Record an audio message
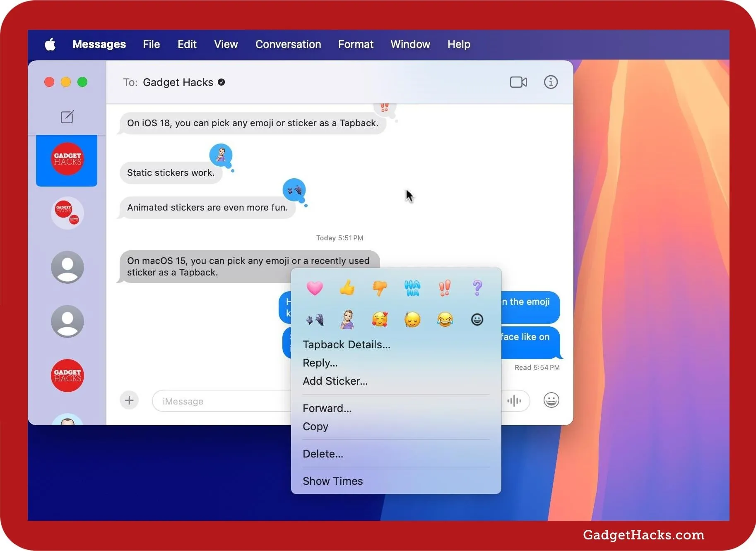The width and height of the screenshot is (756, 551). point(514,401)
